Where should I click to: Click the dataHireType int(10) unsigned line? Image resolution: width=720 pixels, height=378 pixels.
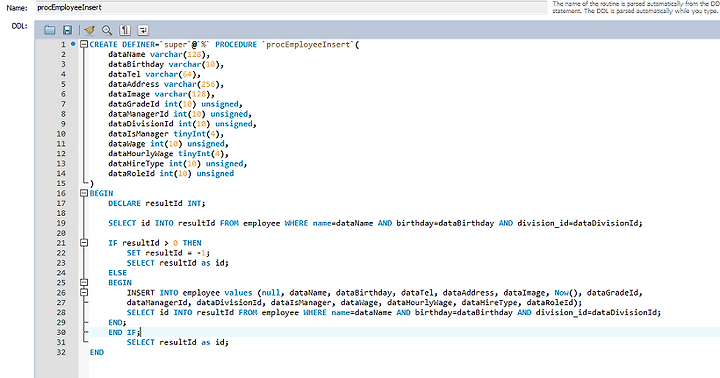click(x=178, y=164)
